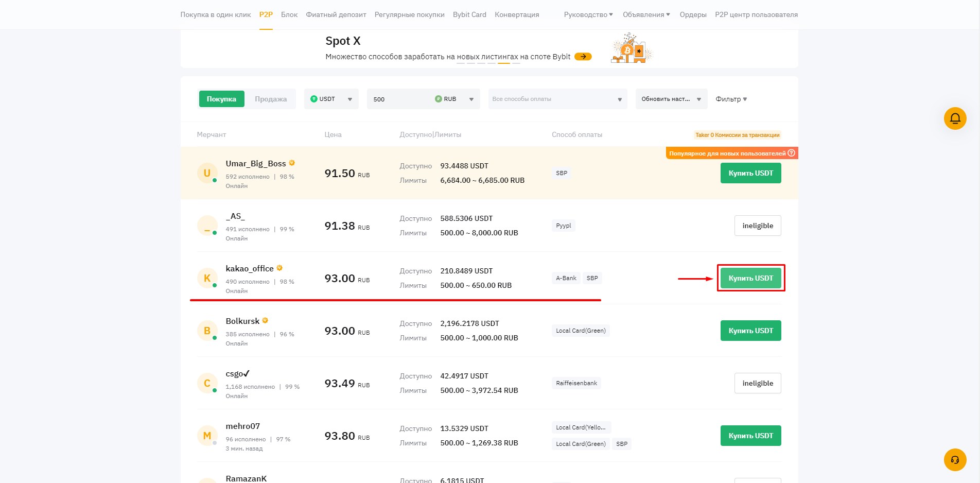Open the RUB currency dropdown

pos(454,99)
